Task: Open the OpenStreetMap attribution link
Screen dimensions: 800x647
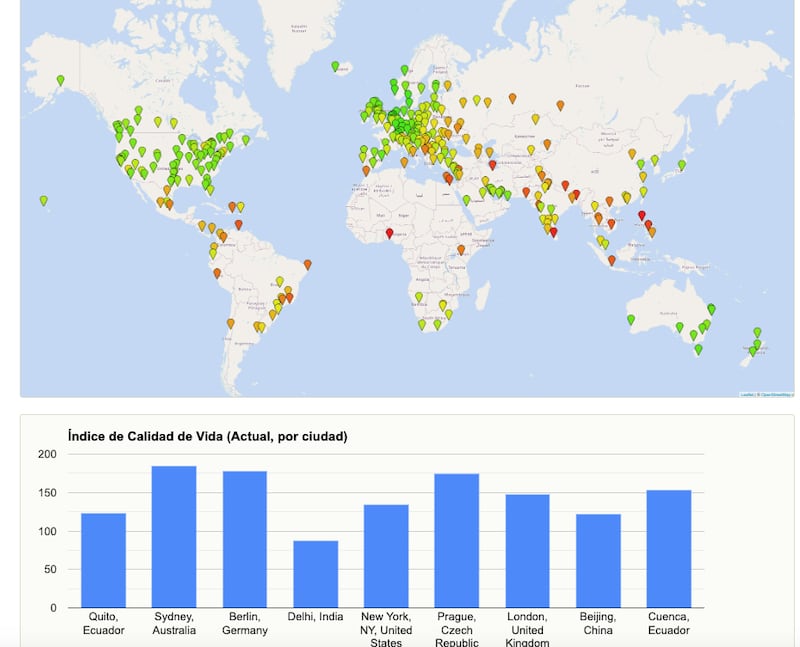Action: pyautogui.click(x=776, y=394)
